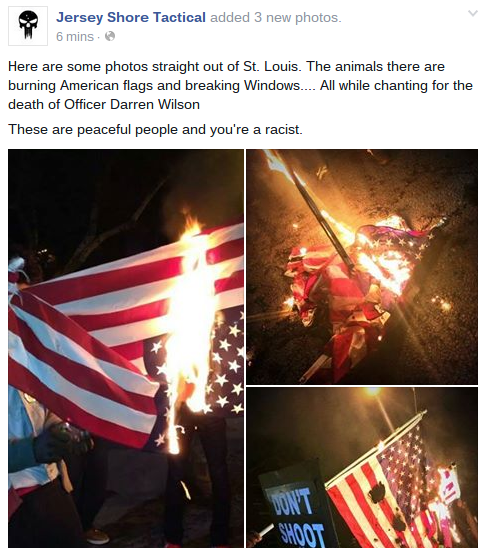Open the flag burning on ground photo
The height and width of the screenshot is (548, 480).
pos(362,267)
